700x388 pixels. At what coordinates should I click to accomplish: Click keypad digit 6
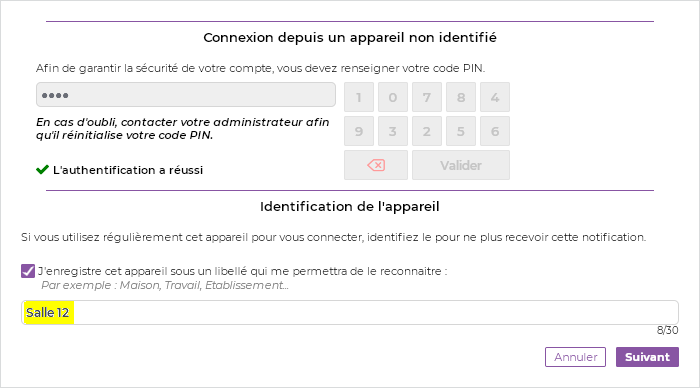click(495, 131)
